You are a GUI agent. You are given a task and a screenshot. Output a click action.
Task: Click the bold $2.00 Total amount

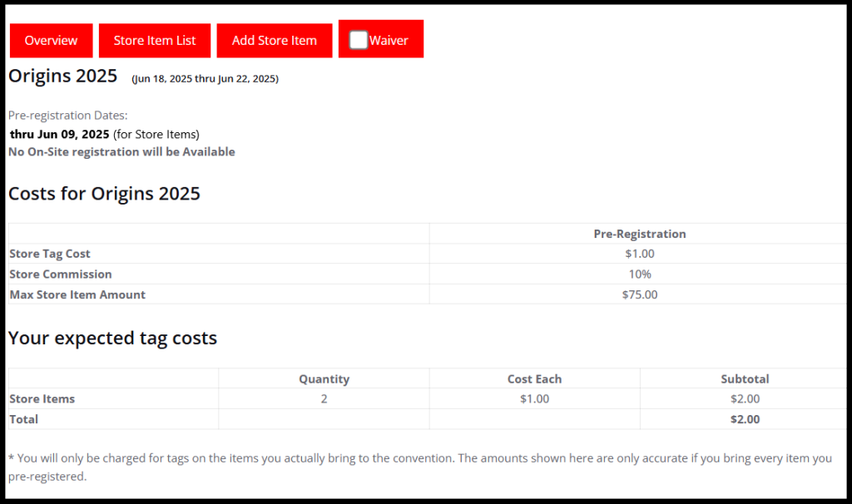[x=745, y=419]
